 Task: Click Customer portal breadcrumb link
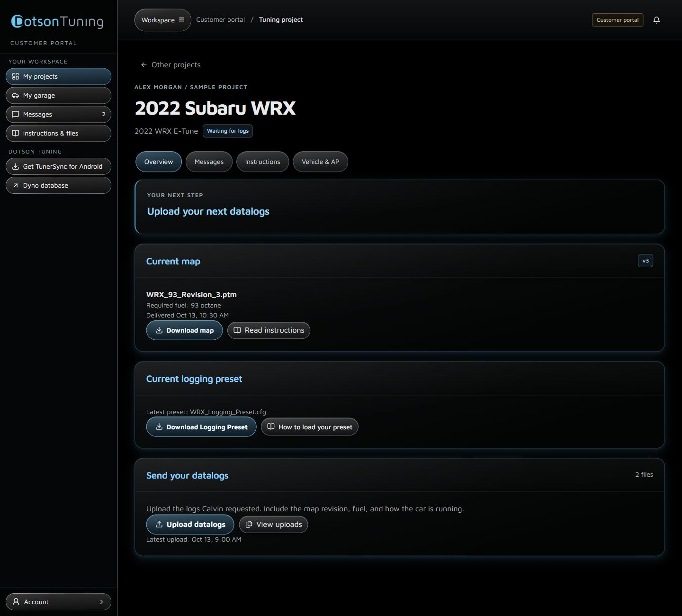221,20
